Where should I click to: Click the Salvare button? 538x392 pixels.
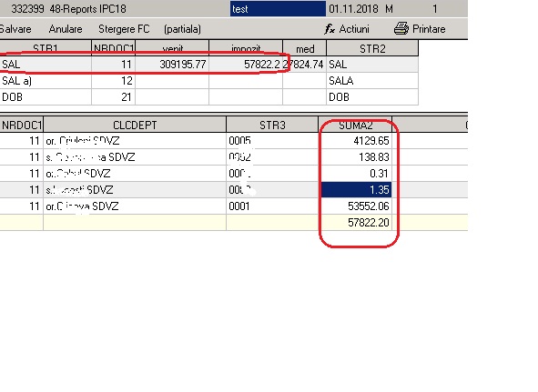coord(15,29)
